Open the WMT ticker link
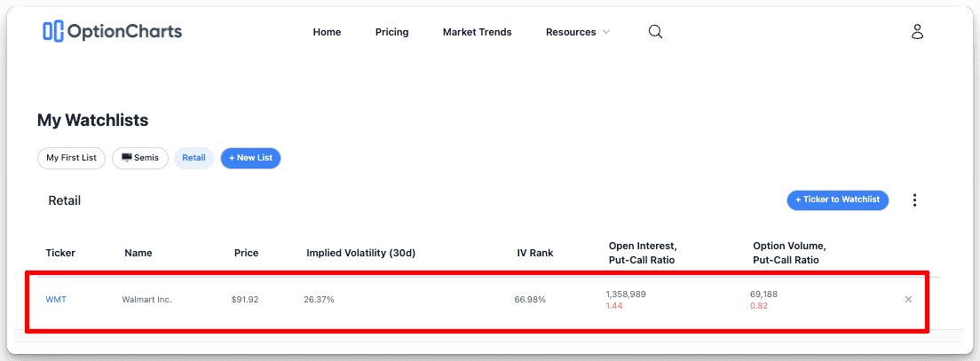The height and width of the screenshot is (361, 980). [56, 300]
